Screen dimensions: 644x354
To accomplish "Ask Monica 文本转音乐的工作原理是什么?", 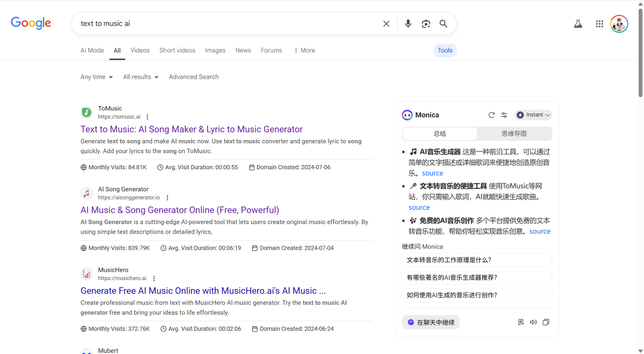I will tap(476, 260).
